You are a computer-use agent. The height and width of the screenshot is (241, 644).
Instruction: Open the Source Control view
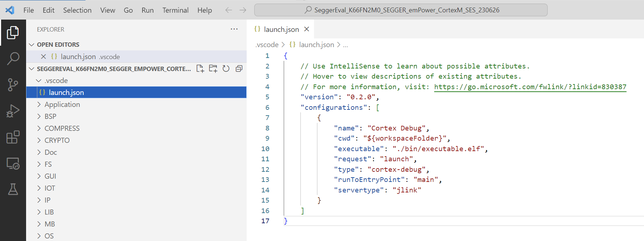tap(13, 85)
